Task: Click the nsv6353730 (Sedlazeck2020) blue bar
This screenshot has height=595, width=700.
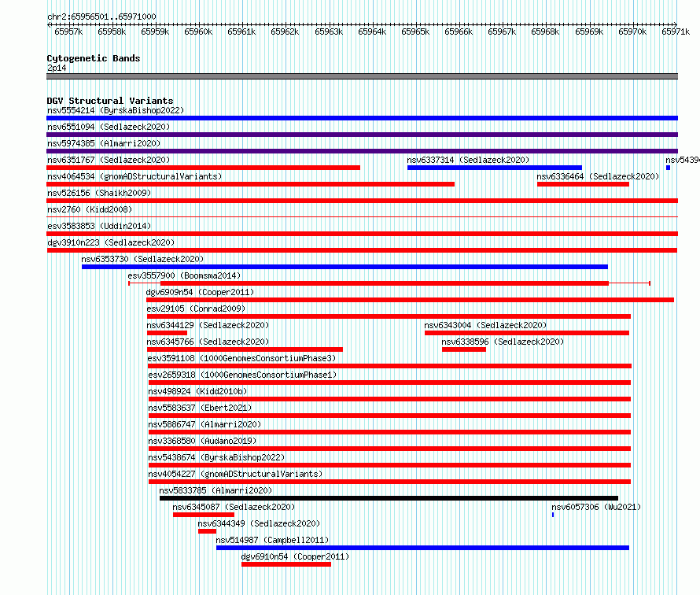Action: point(344,267)
